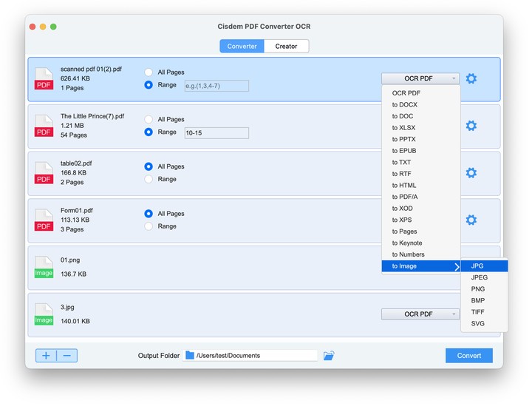The height and width of the screenshot is (409, 532).
Task: Select the 01.png file name
Action: pyautogui.click(x=71, y=262)
